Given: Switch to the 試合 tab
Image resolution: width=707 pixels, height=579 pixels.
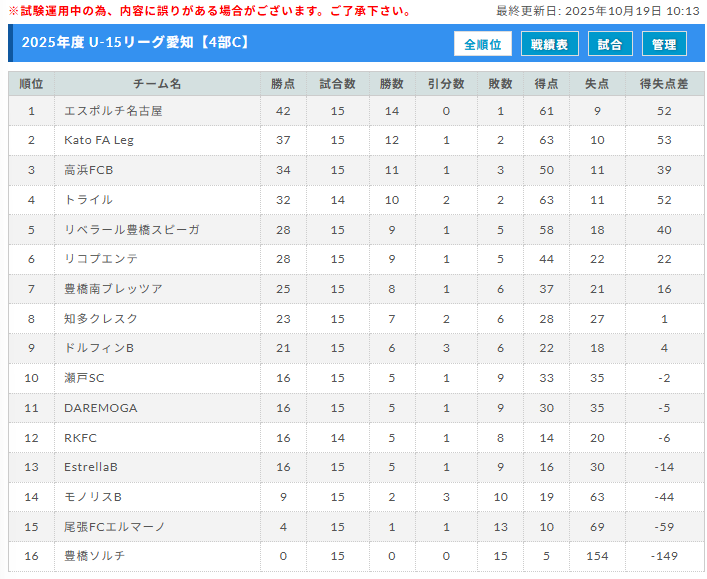Looking at the screenshot, I should (x=609, y=44).
